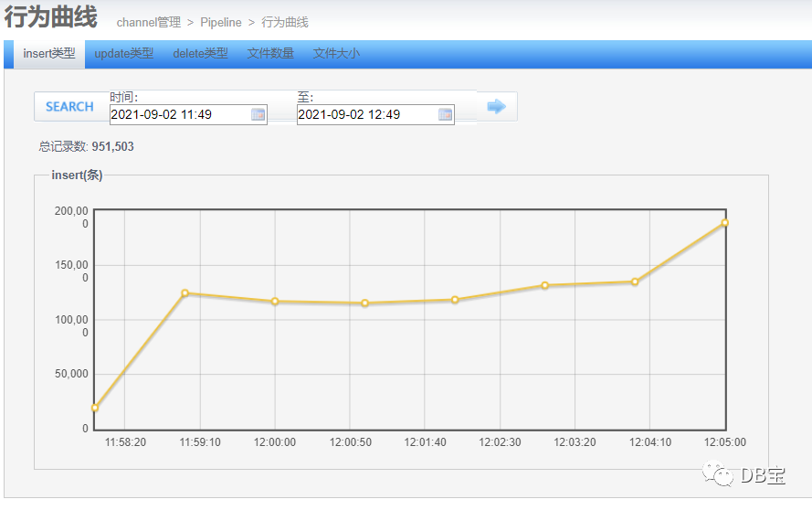Select the first data point of the insert curve
This screenshot has width=812, height=510.
point(95,408)
